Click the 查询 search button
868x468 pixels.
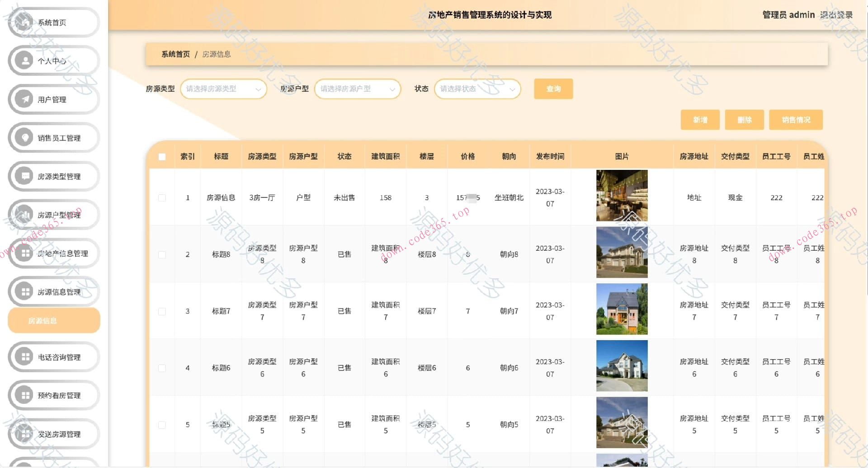553,89
